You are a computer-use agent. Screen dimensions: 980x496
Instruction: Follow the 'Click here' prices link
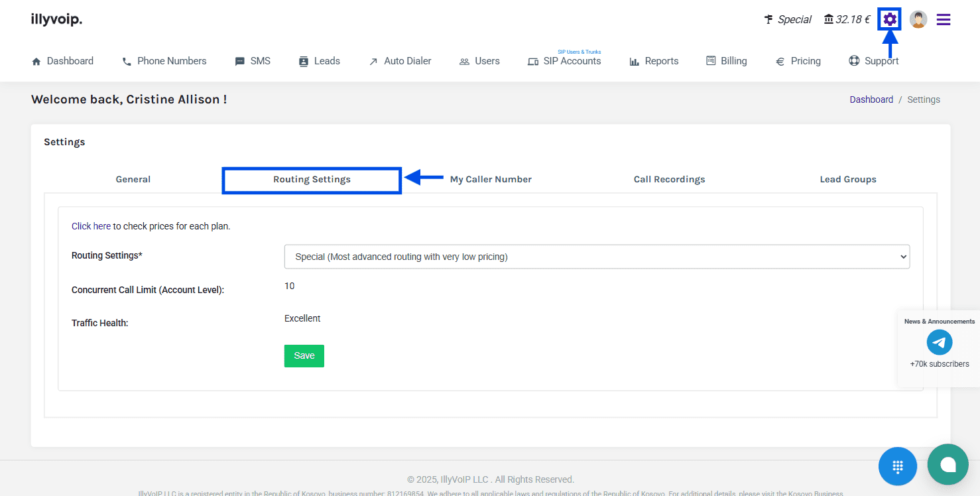coord(91,226)
